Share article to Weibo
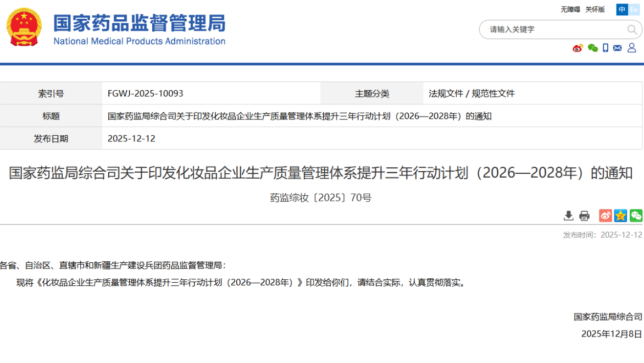Viewport: 644px width, 363px height. (x=605, y=216)
